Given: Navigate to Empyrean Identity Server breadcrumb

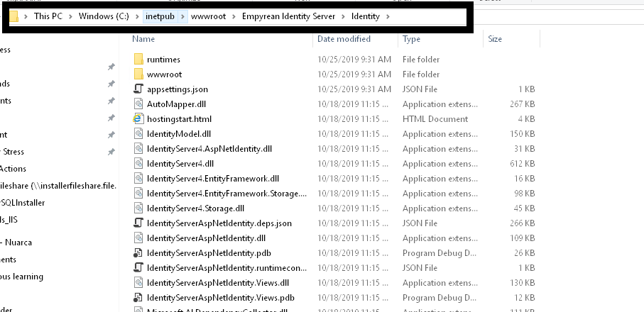Looking at the screenshot, I should tap(288, 16).
